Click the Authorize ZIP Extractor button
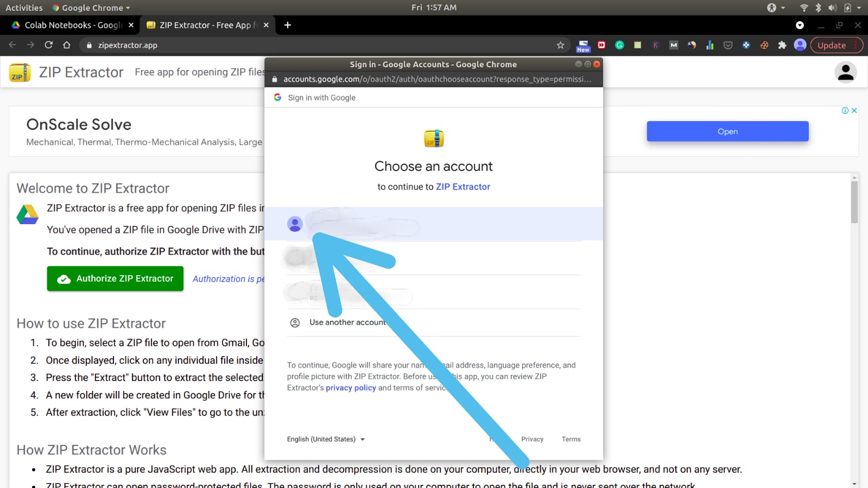The image size is (868, 488). click(x=115, y=278)
